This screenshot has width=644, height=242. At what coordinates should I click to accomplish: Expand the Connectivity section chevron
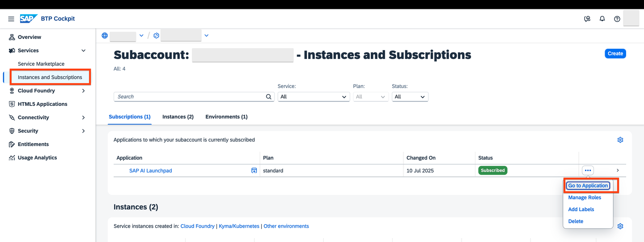point(83,117)
